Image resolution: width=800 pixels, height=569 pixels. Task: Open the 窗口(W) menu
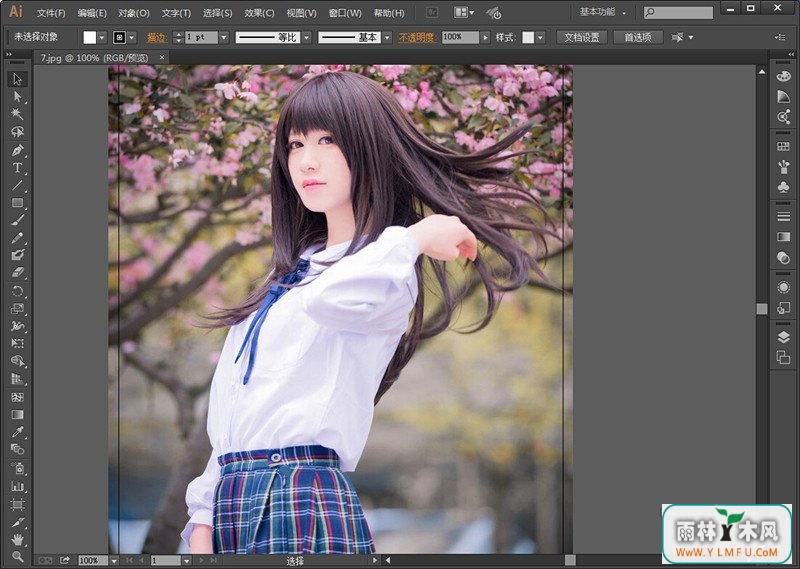345,13
